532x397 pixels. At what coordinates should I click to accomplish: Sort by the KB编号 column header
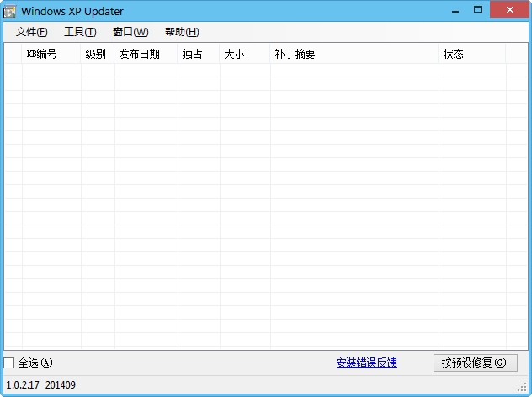coord(51,54)
